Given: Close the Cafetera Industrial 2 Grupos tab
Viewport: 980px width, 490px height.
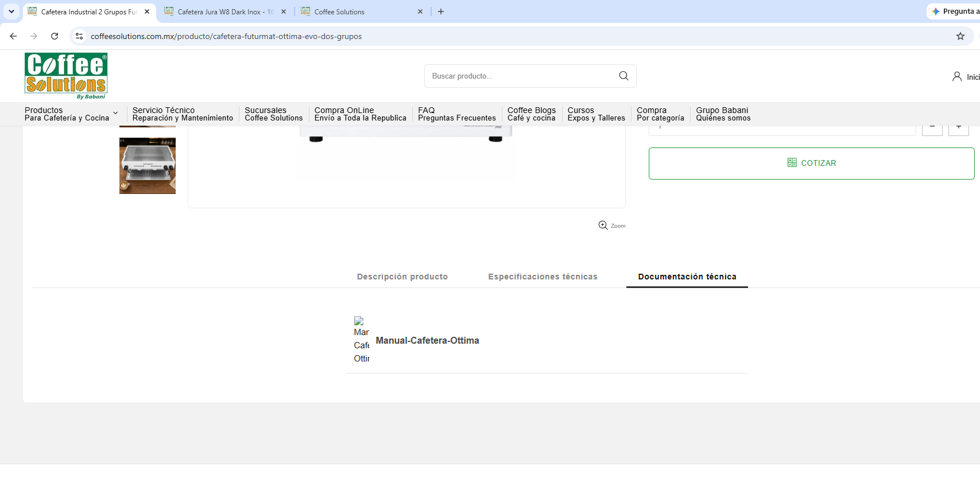Looking at the screenshot, I should (x=147, y=11).
